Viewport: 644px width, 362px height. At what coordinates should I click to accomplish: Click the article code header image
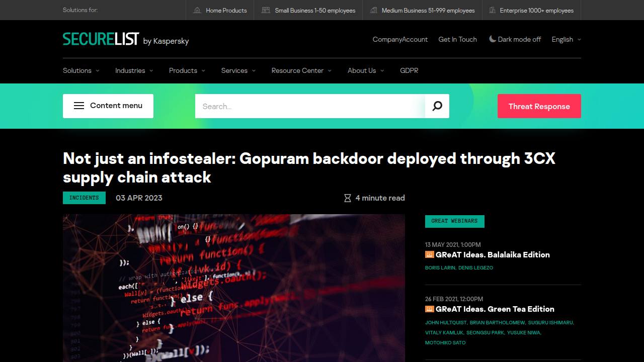coord(234,288)
